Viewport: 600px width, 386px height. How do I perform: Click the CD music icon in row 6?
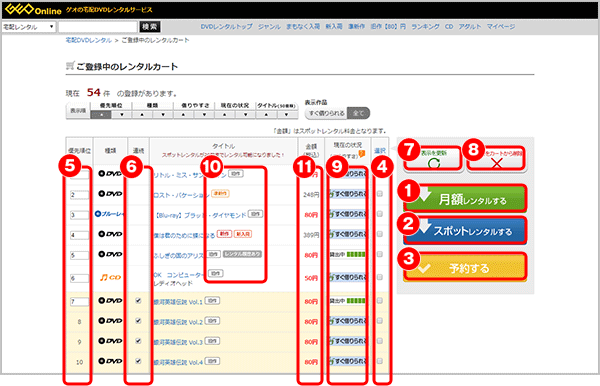click(x=110, y=277)
